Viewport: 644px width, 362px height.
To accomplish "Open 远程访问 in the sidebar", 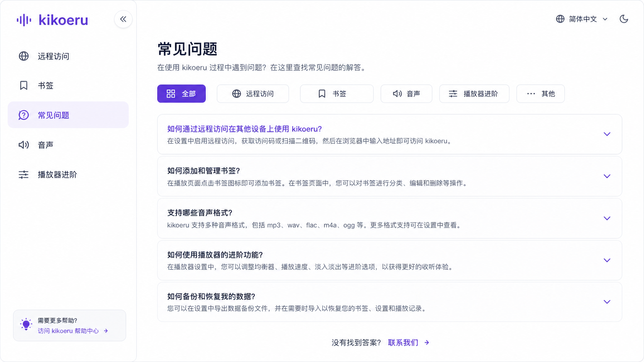I will 68,56.
